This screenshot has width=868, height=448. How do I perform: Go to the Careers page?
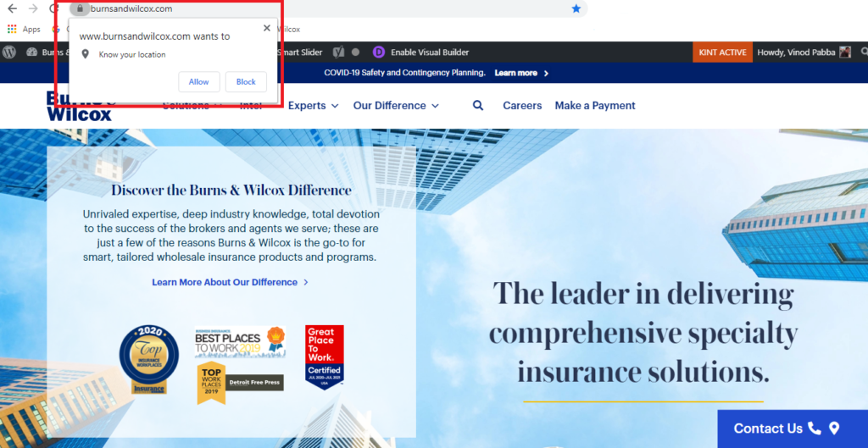coord(522,106)
